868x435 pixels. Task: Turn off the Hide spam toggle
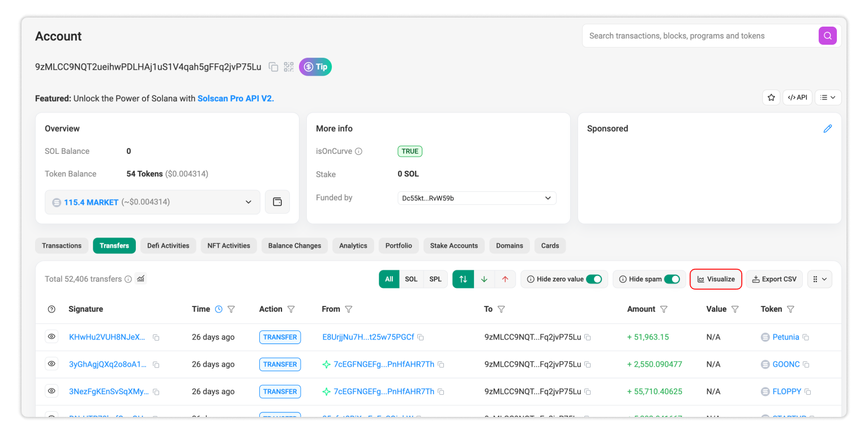[x=673, y=278]
